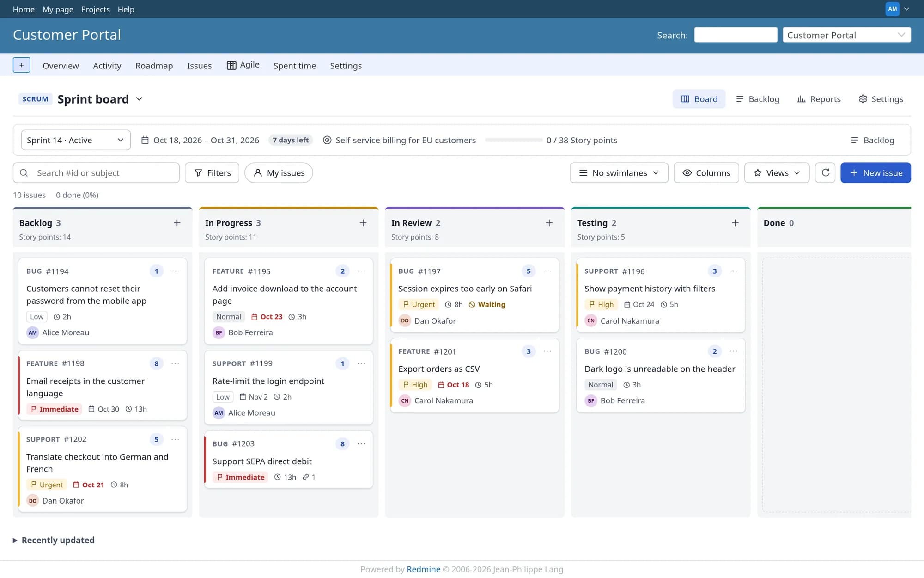Open the Filters button
This screenshot has width=924, height=578.
tap(212, 172)
